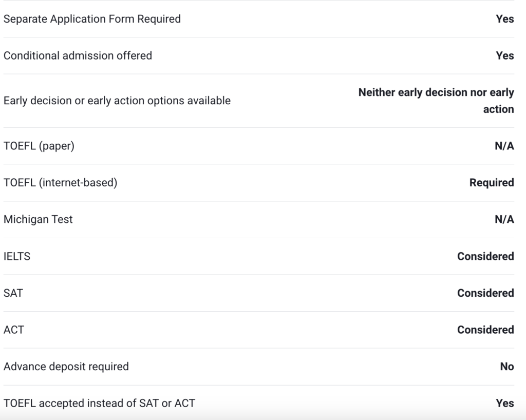Click the 'ACT' row label
526x420 pixels.
coord(14,330)
